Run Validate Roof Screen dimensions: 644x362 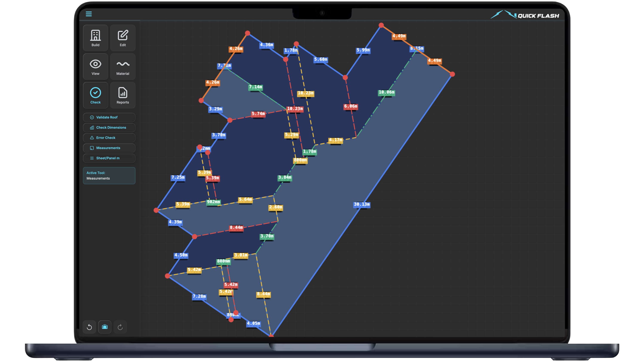[x=109, y=117]
